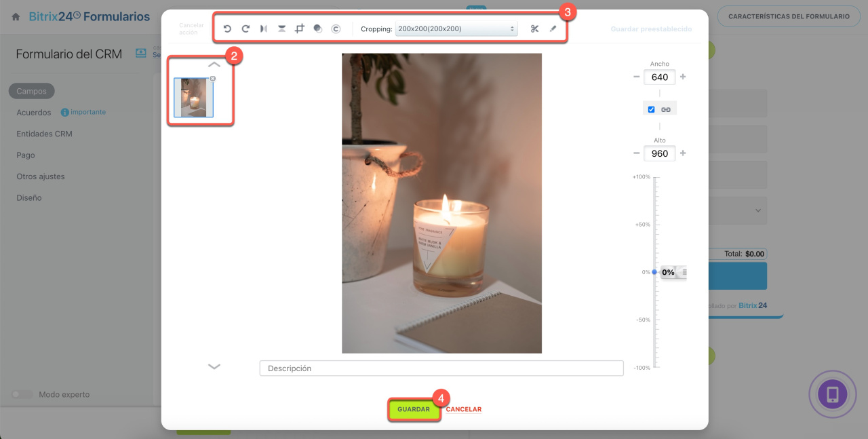
Task: Remove the candle thumbnail with X
Action: click(x=213, y=79)
